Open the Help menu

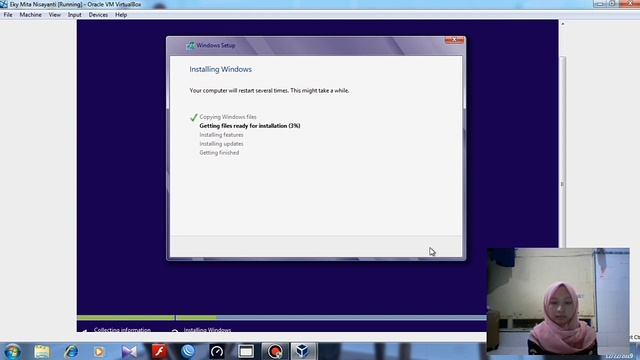point(121,15)
